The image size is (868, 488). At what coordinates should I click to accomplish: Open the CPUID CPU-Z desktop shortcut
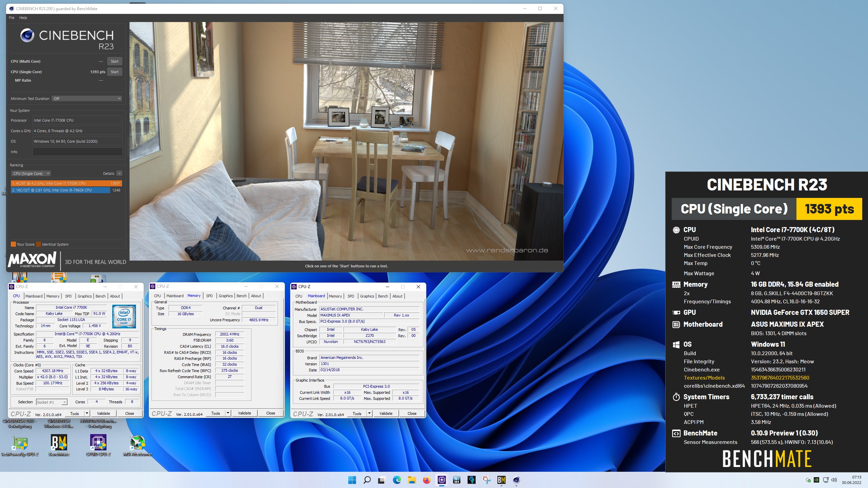click(98, 445)
